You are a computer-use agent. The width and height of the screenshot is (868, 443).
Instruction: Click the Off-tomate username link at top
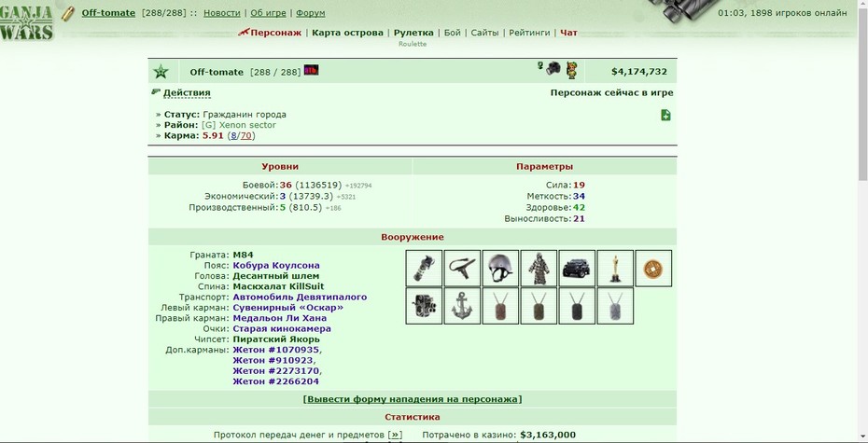click(108, 13)
